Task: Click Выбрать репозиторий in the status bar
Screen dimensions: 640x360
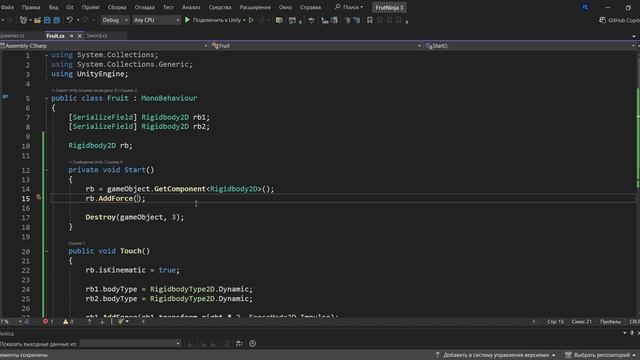Action: click(x=601, y=355)
